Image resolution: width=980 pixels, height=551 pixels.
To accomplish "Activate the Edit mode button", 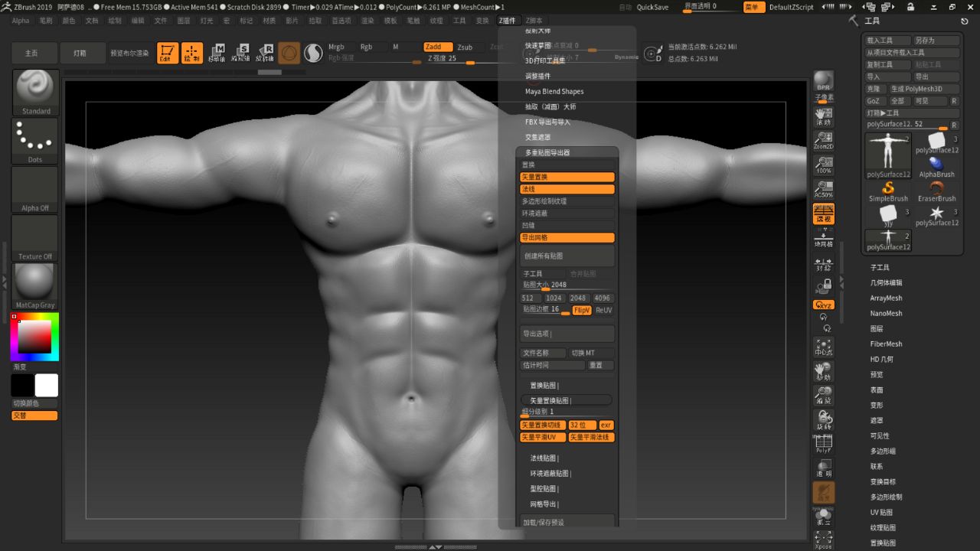I will click(x=168, y=53).
